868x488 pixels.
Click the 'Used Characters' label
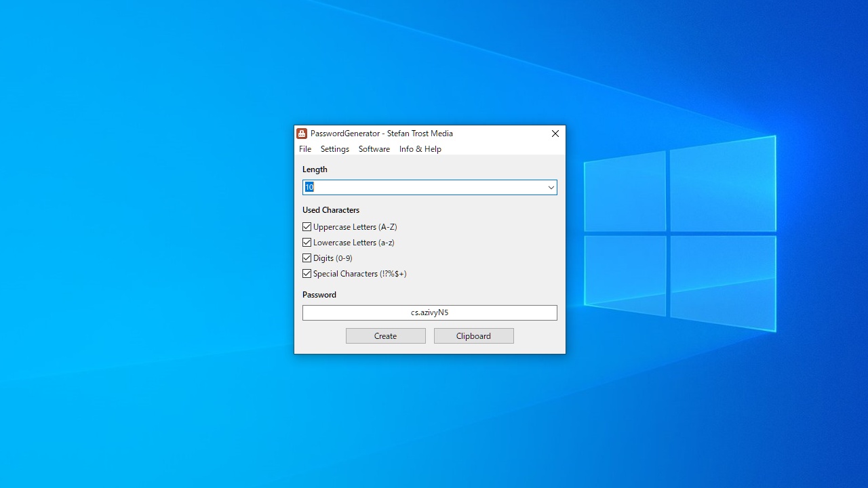click(331, 210)
